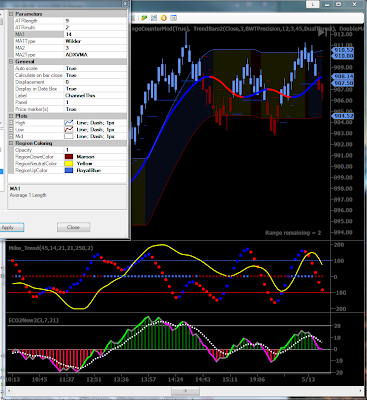Click the scroll-to-latest-bar arrow on the chart
The height and width of the screenshot is (400, 367).
click(x=322, y=33)
